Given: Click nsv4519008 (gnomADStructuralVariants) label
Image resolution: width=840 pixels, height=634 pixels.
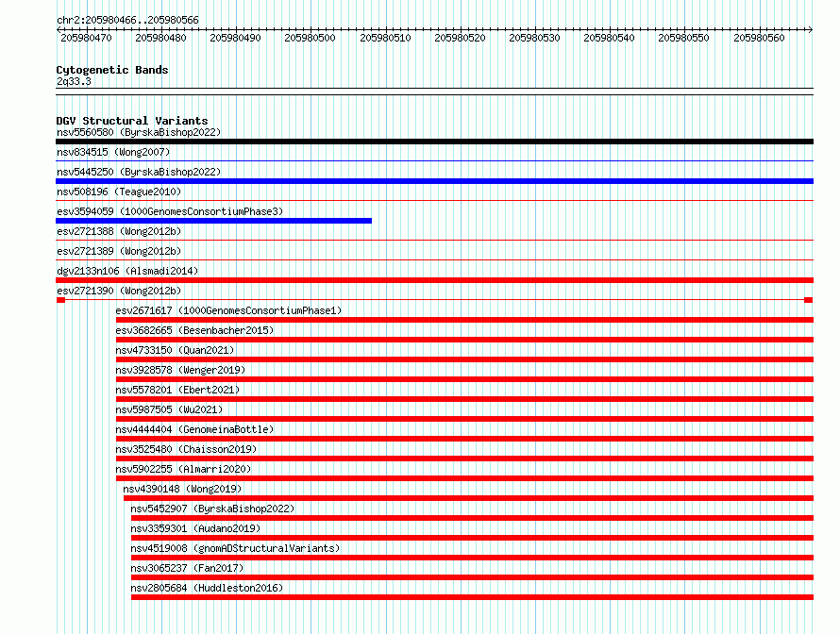Looking at the screenshot, I should click(235, 548).
